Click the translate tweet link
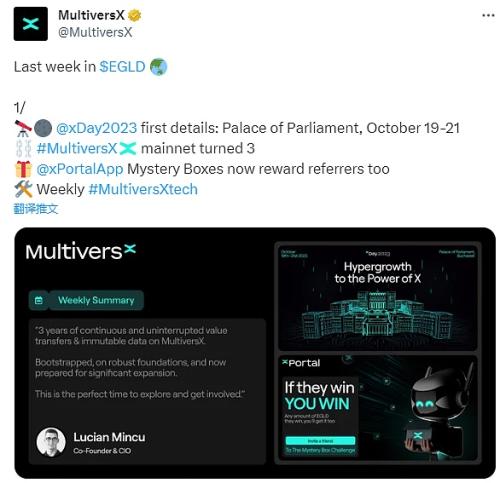 pyautogui.click(x=36, y=209)
